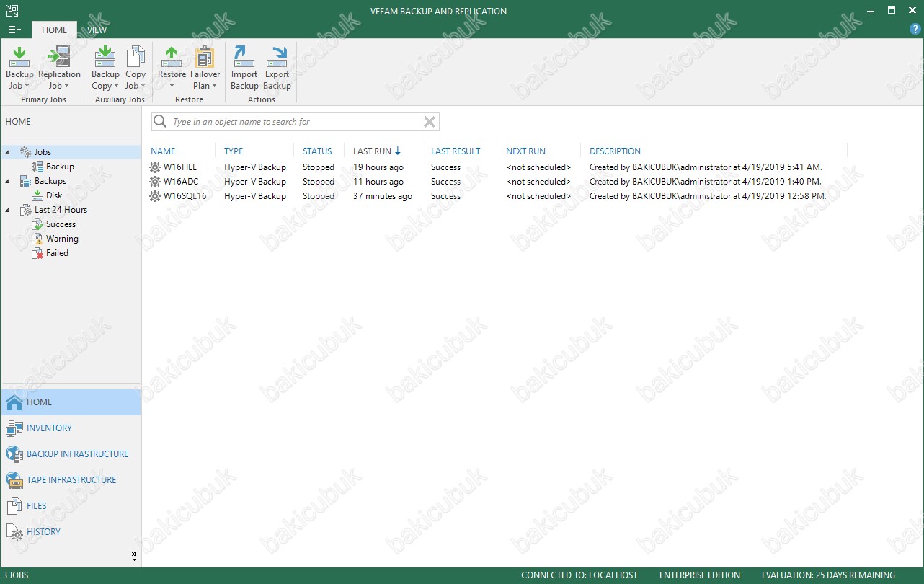Open the main application menu button
Screen dimensions: 924x584
tap(14, 30)
